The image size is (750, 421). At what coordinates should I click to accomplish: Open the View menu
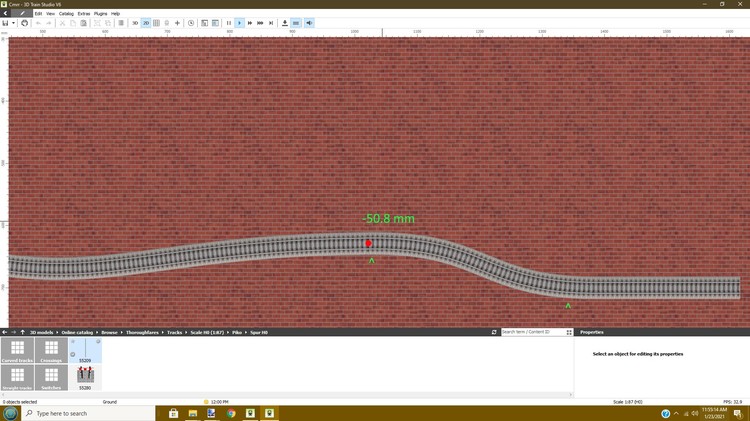click(50, 13)
